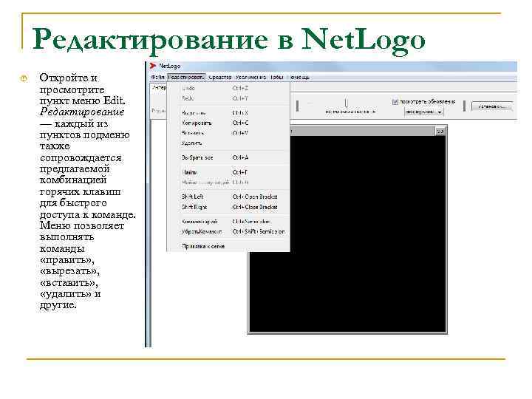The image size is (532, 399).
Task: Choose the Вставить Ctrl+V entry
Action: [x=228, y=133]
